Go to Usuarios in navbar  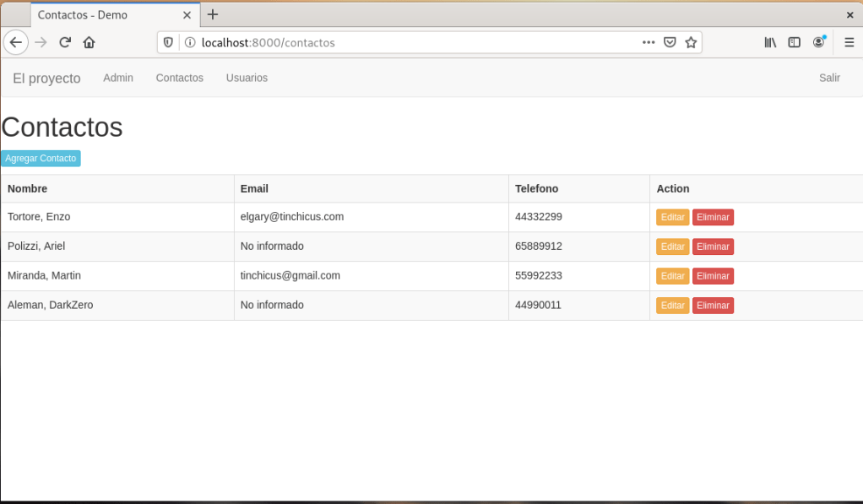[x=247, y=78]
